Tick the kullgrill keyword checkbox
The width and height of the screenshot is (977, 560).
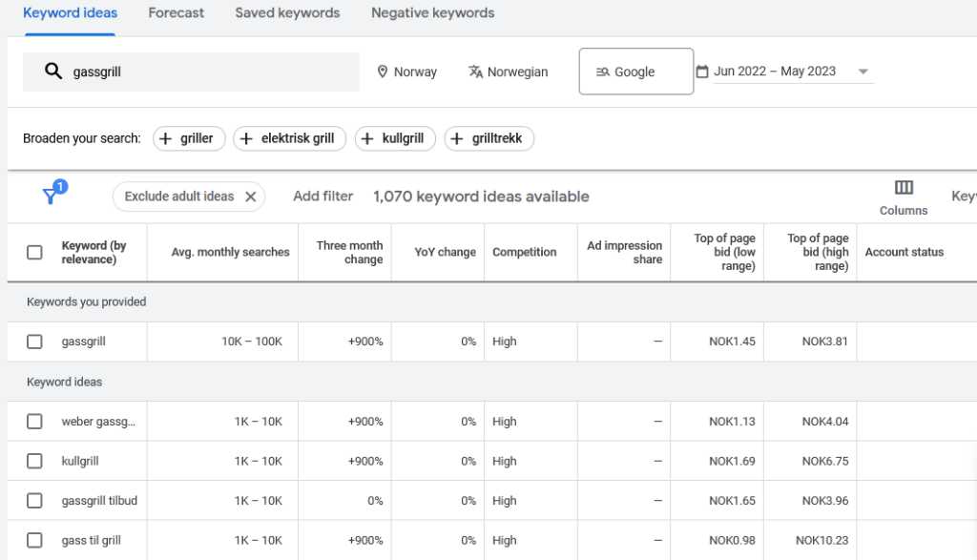(x=34, y=461)
